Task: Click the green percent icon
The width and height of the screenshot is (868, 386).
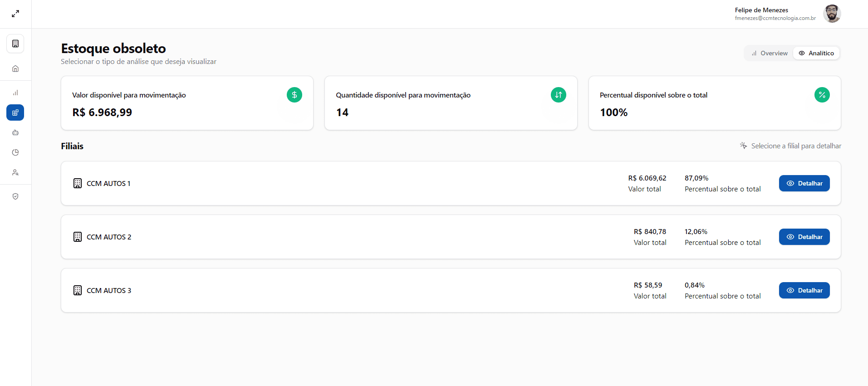Action: click(x=822, y=95)
